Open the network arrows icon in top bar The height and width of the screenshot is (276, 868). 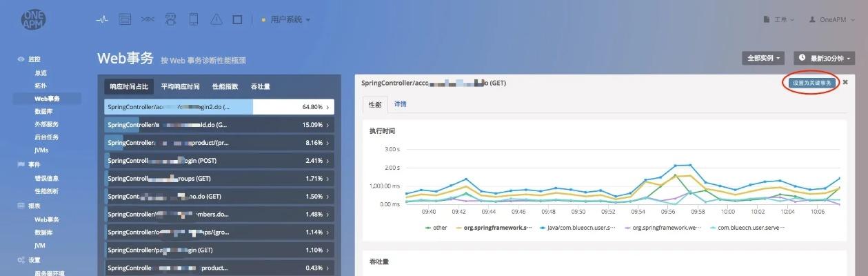[x=148, y=19]
